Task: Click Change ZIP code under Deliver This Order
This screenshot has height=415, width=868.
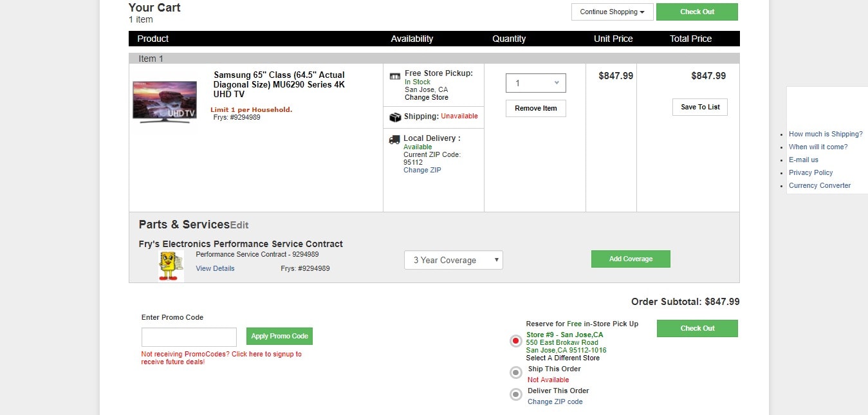Action: pos(555,401)
